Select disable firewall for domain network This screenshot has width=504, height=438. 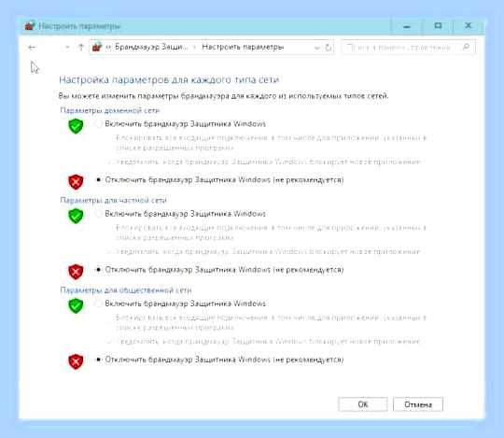98,179
